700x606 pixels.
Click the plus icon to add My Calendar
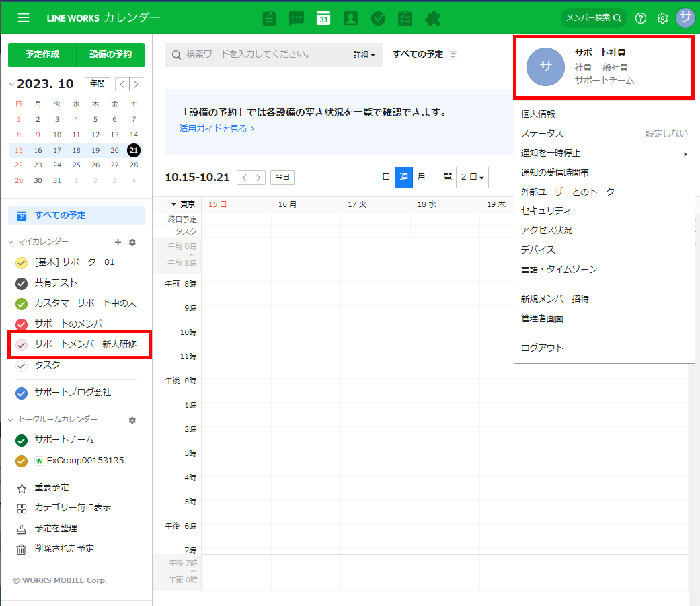coord(118,242)
